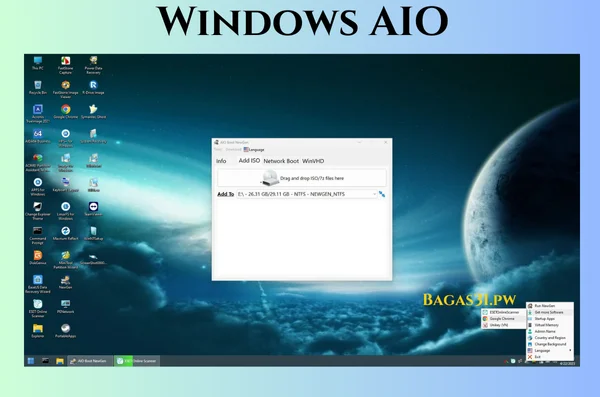600x397 pixels.
Task: Open the Recycle Bin
Action: 38,88
